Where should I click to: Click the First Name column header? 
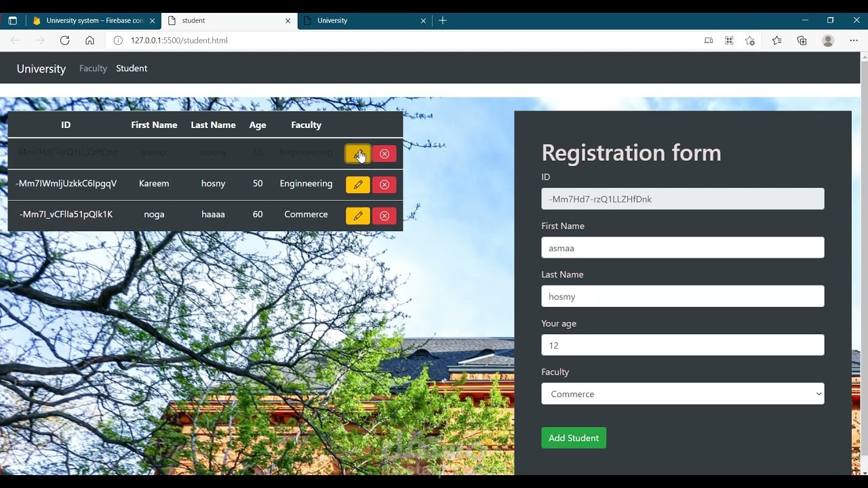[x=154, y=125]
